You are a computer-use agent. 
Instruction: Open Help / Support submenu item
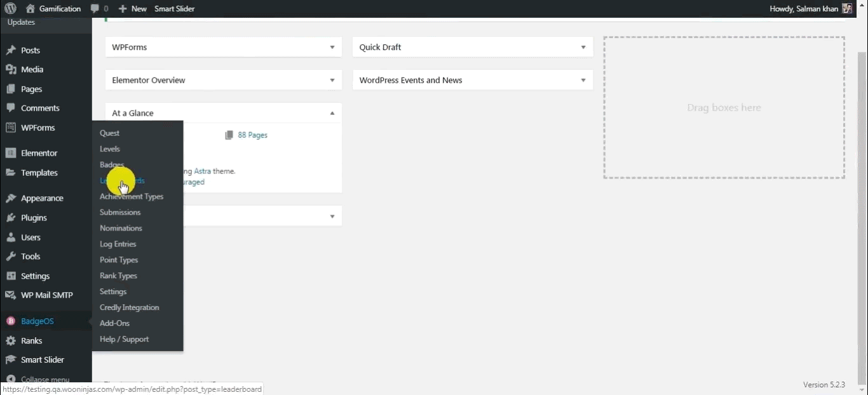click(124, 339)
